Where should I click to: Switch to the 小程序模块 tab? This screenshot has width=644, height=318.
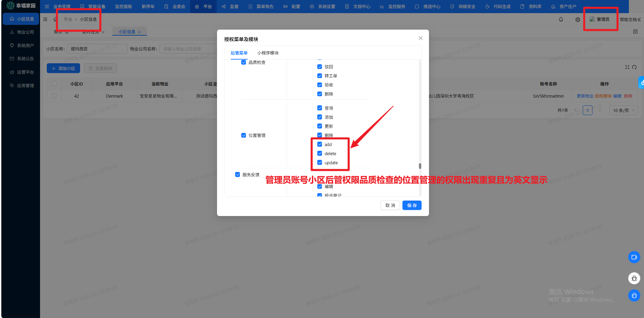(268, 53)
